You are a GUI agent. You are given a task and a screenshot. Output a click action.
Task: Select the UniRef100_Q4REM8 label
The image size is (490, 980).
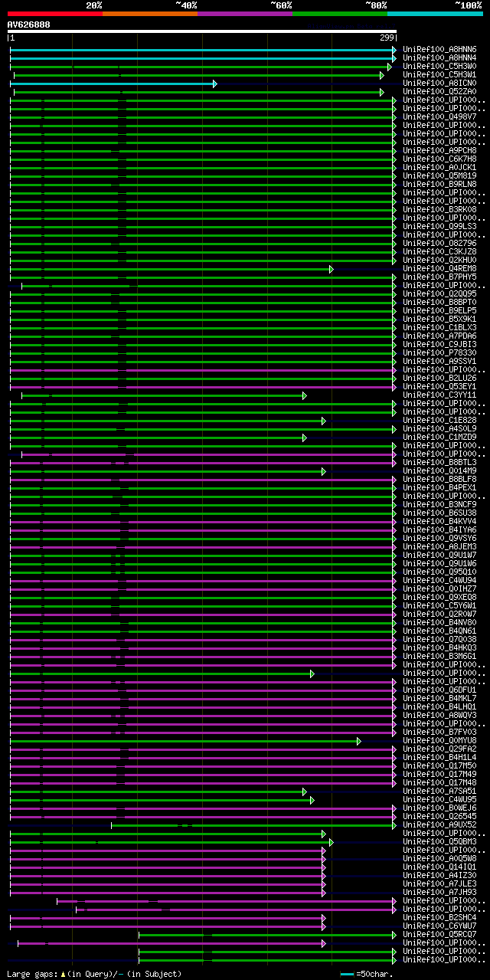point(439,269)
